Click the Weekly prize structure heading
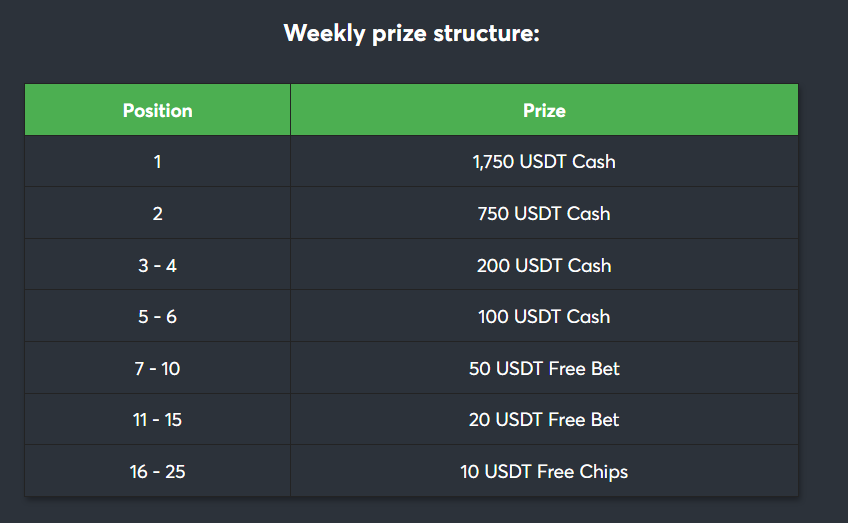 tap(412, 34)
